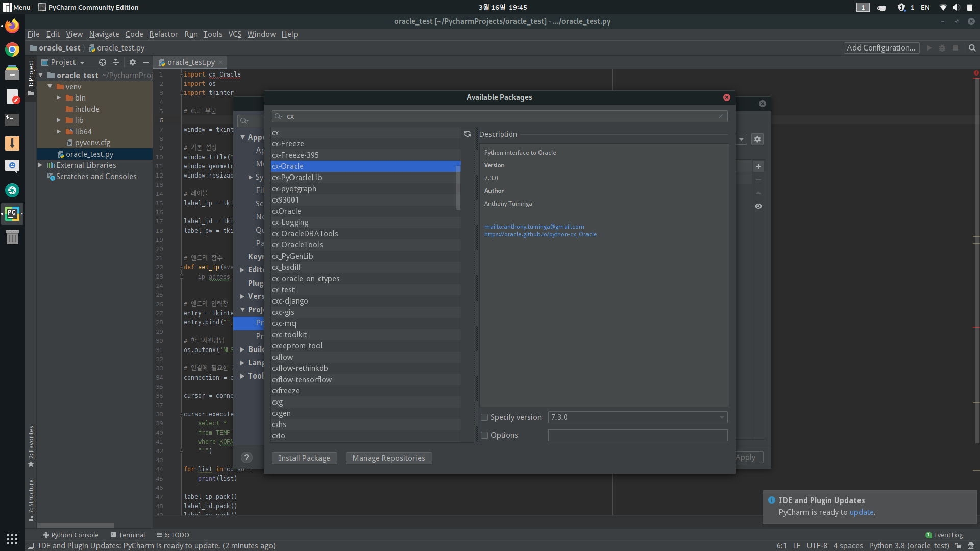Open the version 7.3.0 dropdown
The height and width of the screenshot is (551, 980).
(x=638, y=417)
